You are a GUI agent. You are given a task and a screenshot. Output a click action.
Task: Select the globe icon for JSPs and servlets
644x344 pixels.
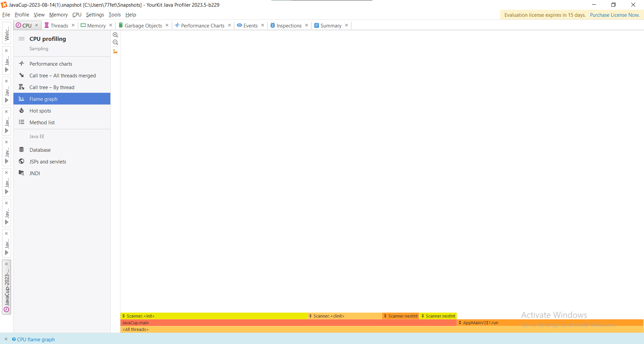tap(21, 161)
